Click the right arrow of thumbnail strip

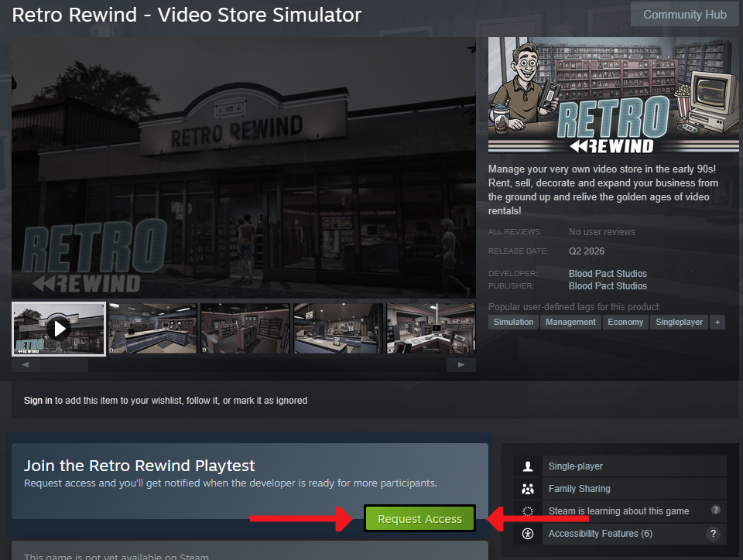click(461, 365)
